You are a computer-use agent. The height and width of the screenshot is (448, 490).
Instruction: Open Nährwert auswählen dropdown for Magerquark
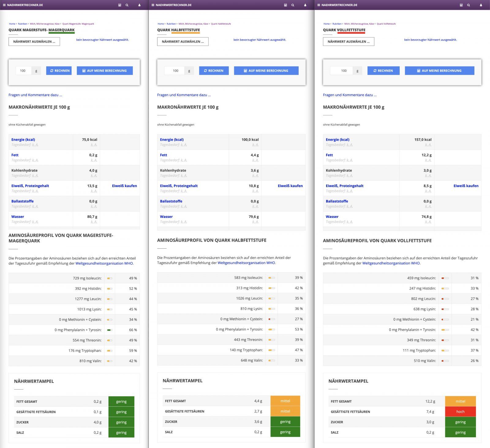[x=34, y=42]
